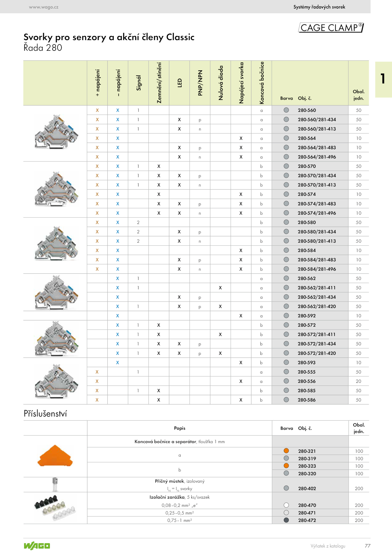Click packaging quantity 20 for 280-556
This screenshot has height=555, width=392.
point(358,381)
